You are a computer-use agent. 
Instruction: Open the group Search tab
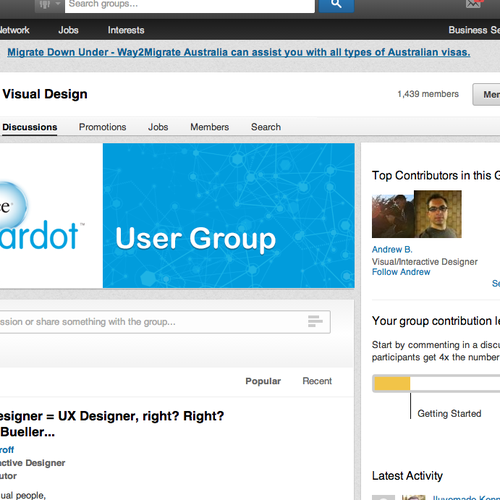tap(266, 127)
